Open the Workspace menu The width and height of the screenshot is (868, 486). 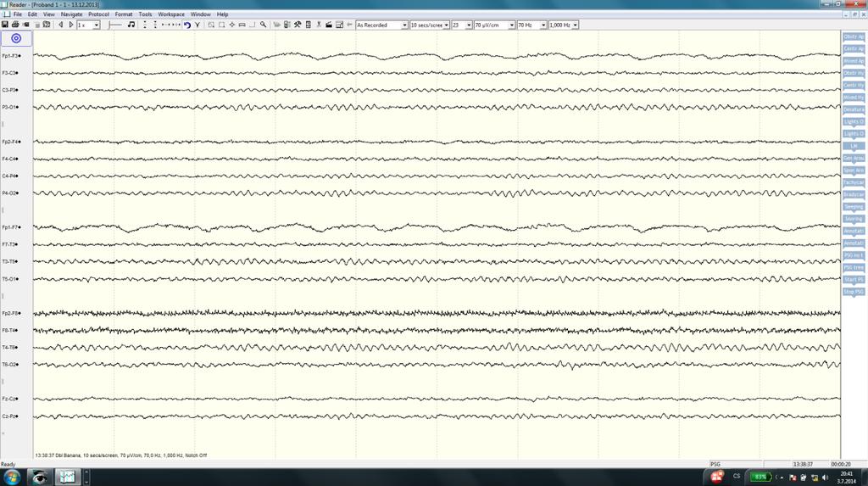[x=171, y=14]
